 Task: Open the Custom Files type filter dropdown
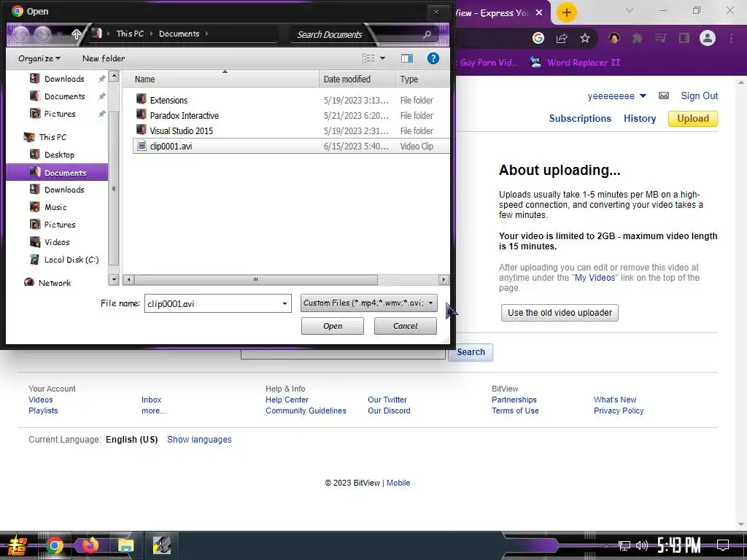coord(368,303)
